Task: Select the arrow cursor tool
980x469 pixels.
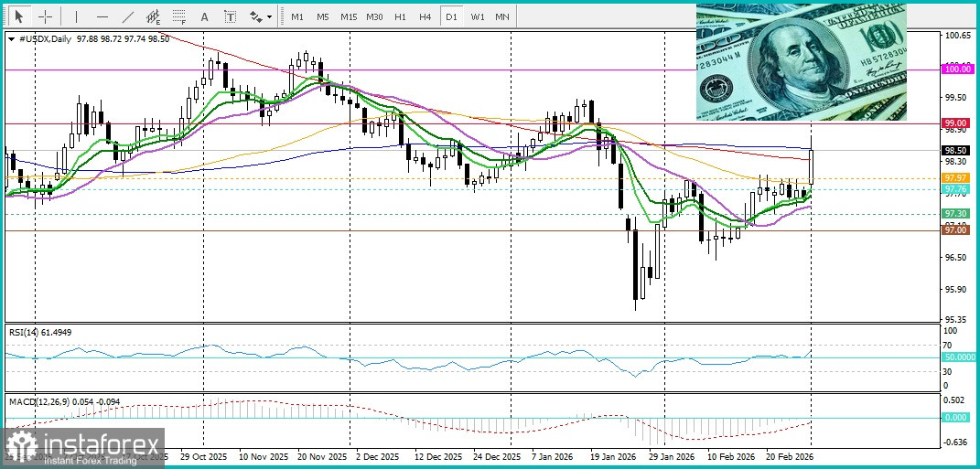Action: pos(18,16)
